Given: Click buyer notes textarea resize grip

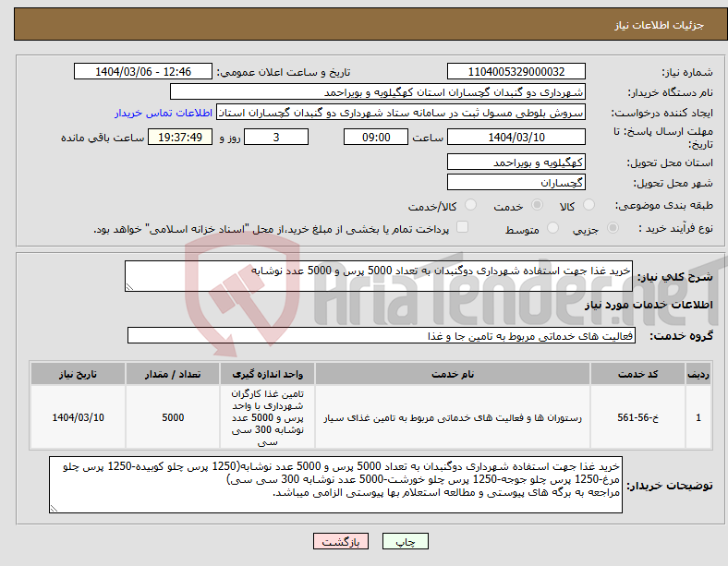Looking at the screenshot, I should click(x=54, y=509).
